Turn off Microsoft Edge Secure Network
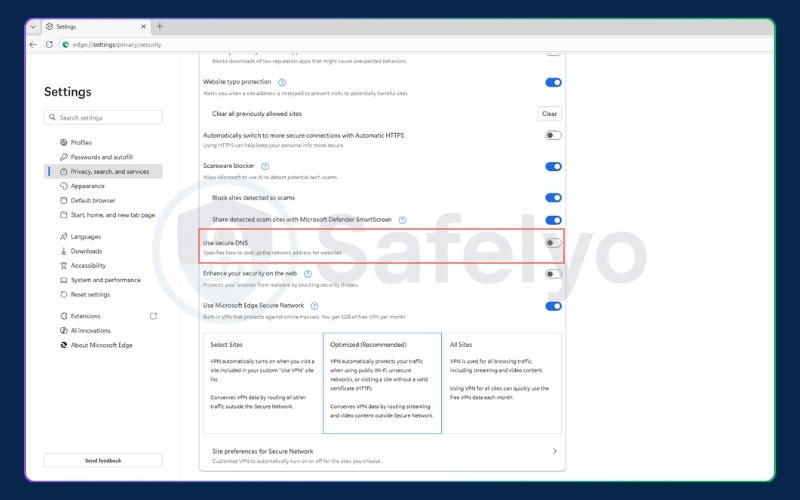The width and height of the screenshot is (800, 500). (x=553, y=306)
